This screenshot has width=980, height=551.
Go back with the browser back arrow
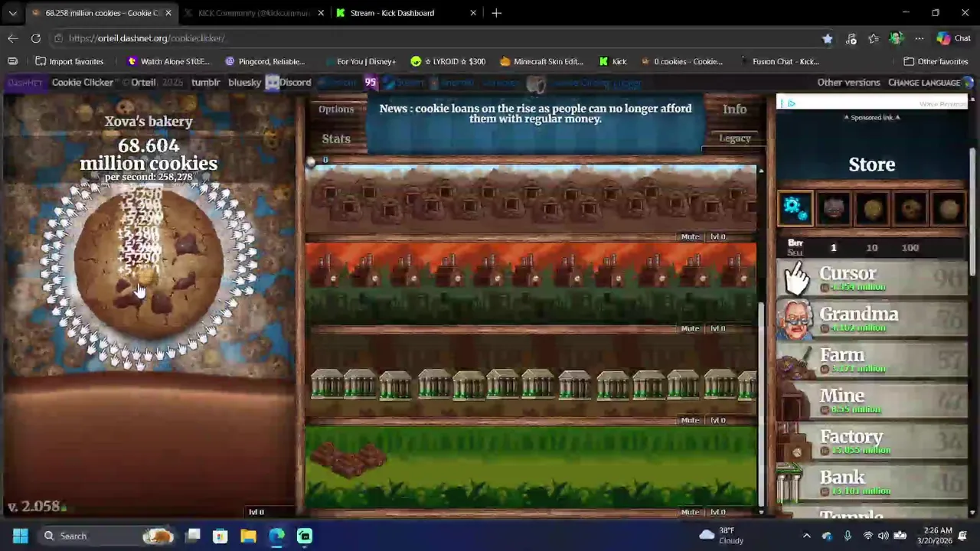[13, 37]
